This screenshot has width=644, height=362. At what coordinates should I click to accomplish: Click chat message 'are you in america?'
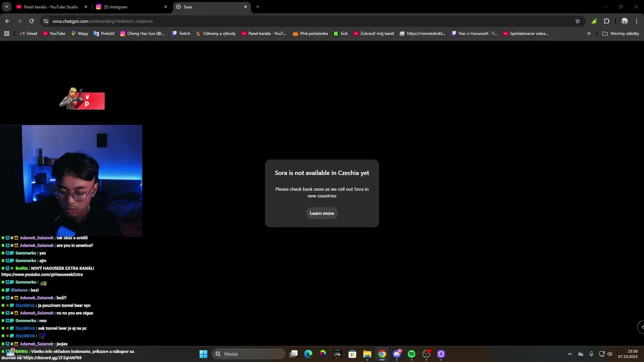(x=74, y=245)
